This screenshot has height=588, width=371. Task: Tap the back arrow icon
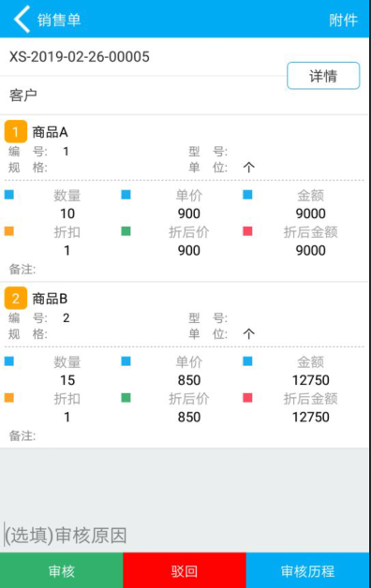tap(22, 20)
